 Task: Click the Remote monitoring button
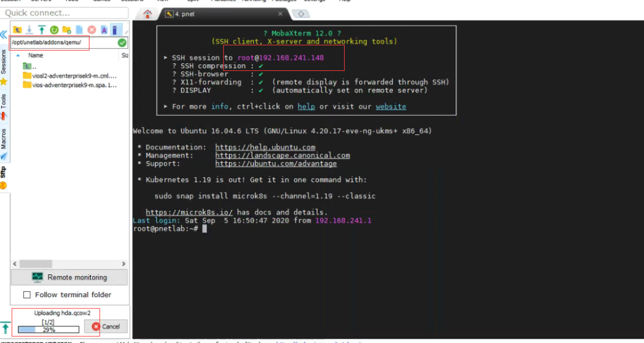[x=69, y=277]
